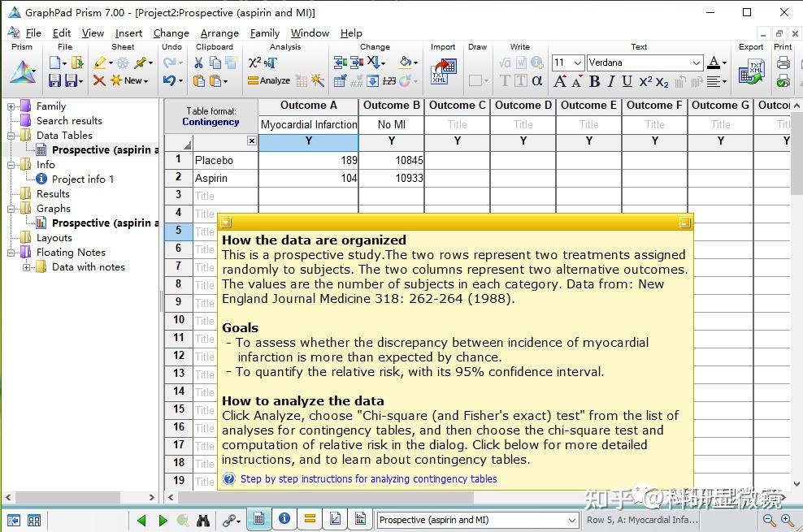Select Layouts folder in navigator
Screen dimensions: 803x532
point(54,238)
